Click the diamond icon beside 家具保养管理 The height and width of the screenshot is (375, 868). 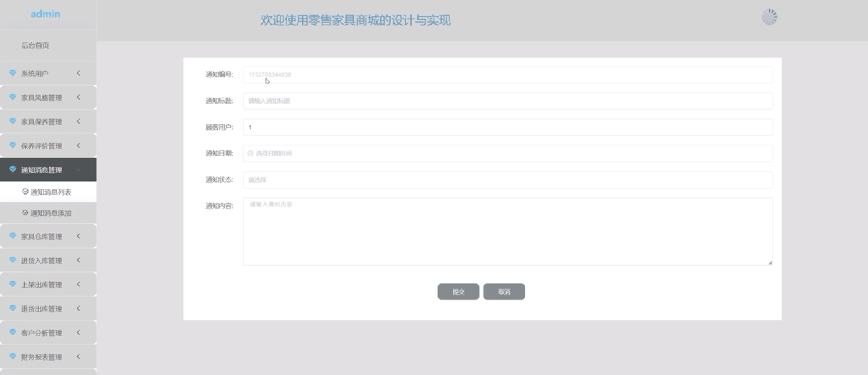12,121
